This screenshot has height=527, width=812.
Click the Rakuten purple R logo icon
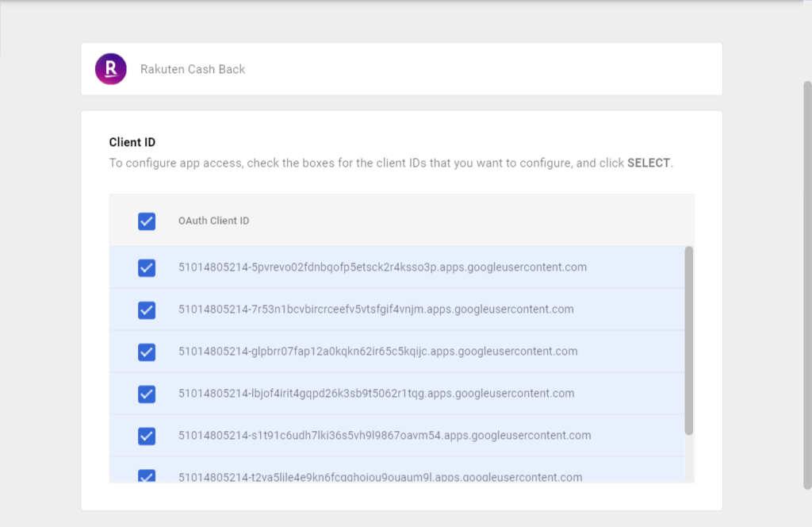pyautogui.click(x=111, y=69)
